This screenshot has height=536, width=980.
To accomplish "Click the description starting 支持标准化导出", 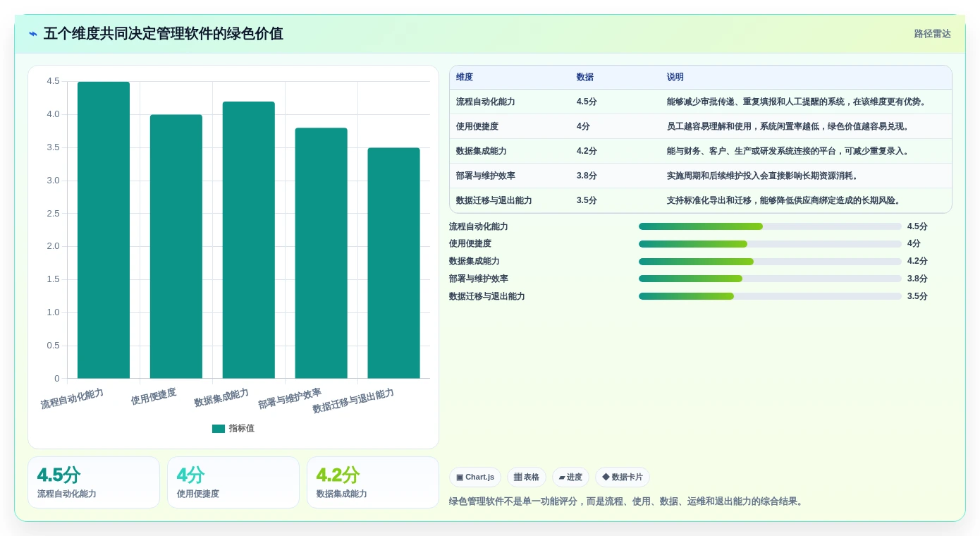I will coord(783,200).
